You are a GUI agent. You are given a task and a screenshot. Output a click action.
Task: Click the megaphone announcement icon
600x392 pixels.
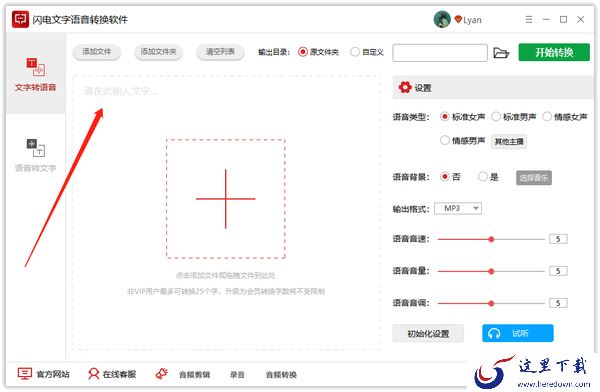click(x=162, y=374)
